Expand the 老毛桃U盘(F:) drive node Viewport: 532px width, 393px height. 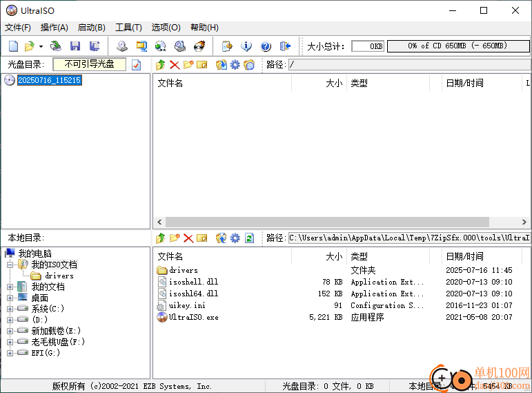click(x=10, y=342)
